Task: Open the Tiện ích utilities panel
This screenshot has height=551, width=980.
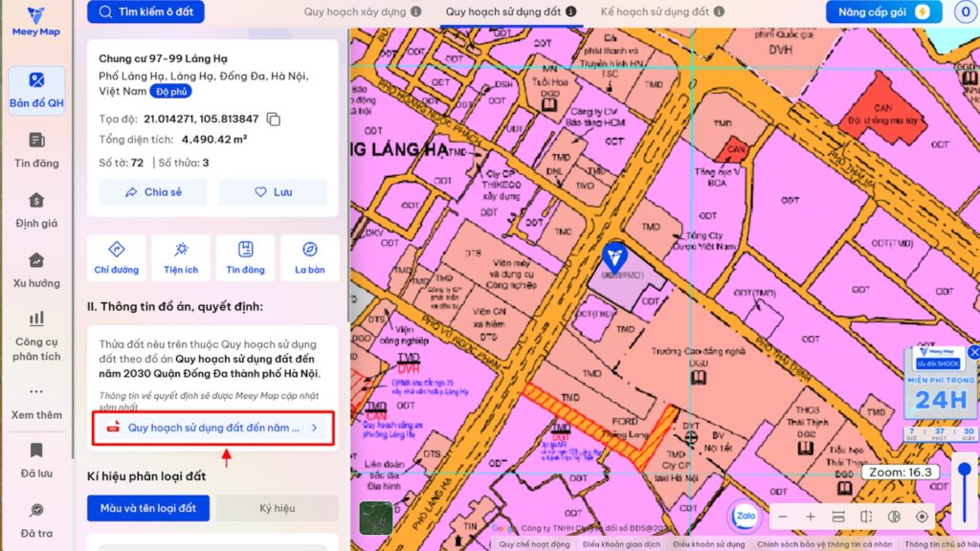Action: pyautogui.click(x=181, y=256)
